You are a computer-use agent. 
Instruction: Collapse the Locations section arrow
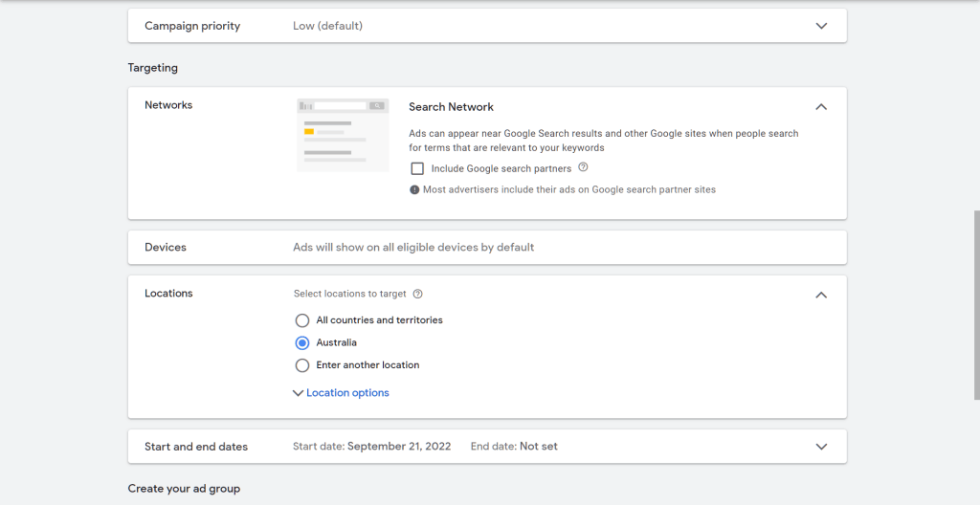[x=820, y=295]
